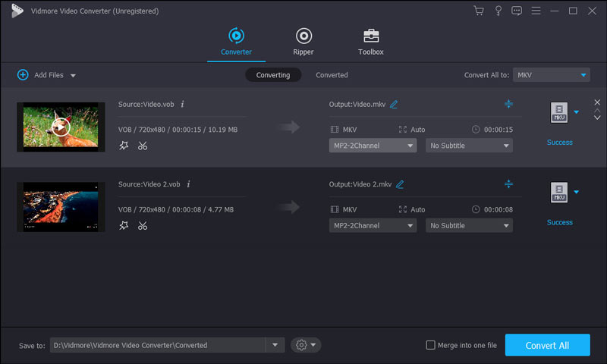Image resolution: width=607 pixels, height=364 pixels.
Task: Play the deer video thumbnail preview
Action: [x=61, y=126]
